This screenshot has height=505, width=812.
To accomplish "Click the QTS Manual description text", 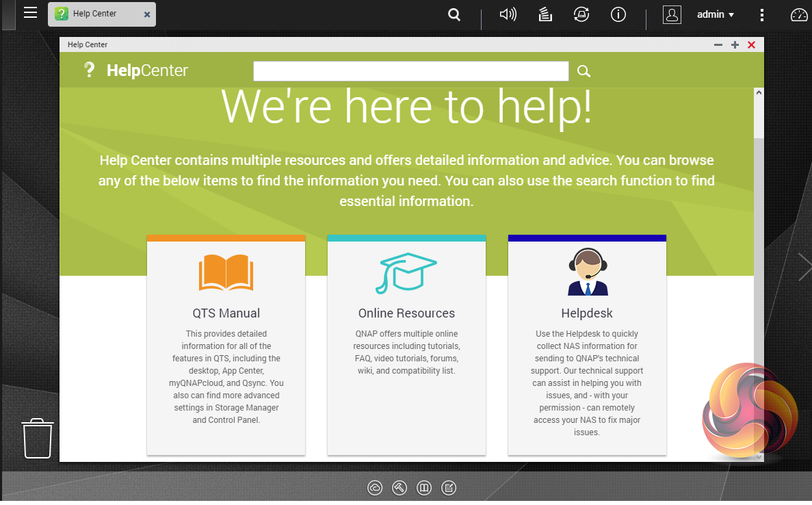I will click(226, 376).
